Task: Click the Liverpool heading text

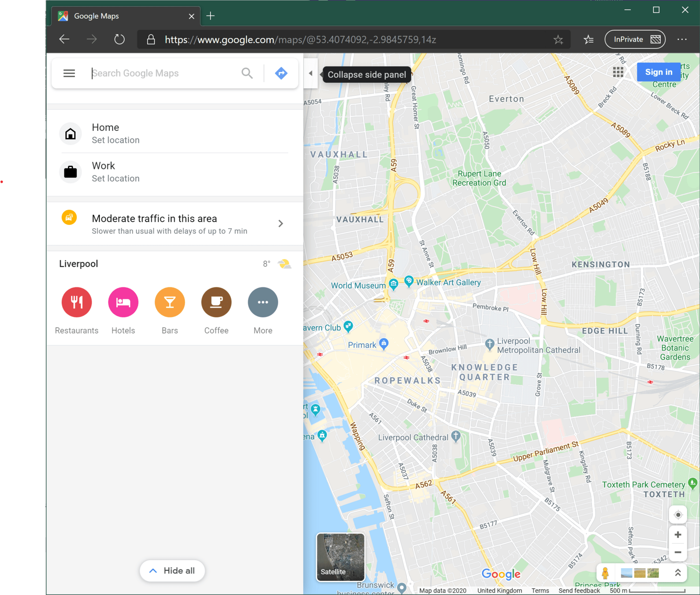Action: (x=78, y=264)
